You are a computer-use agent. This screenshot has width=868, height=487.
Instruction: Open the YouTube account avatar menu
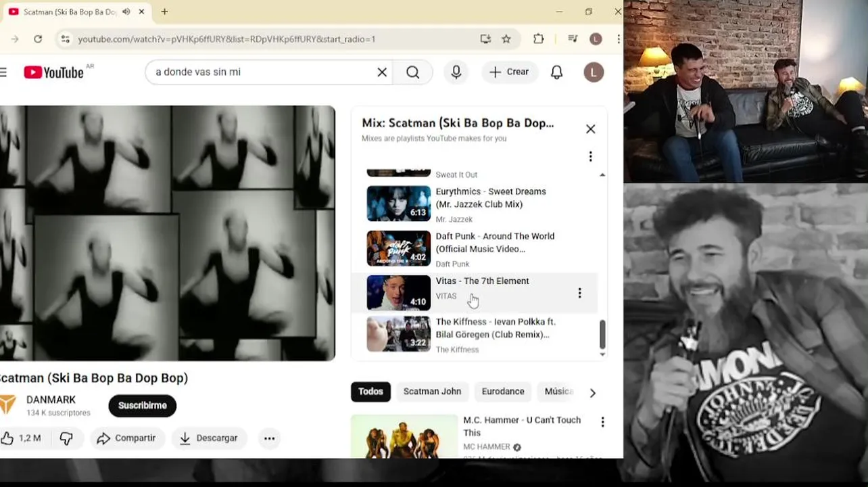pyautogui.click(x=594, y=72)
